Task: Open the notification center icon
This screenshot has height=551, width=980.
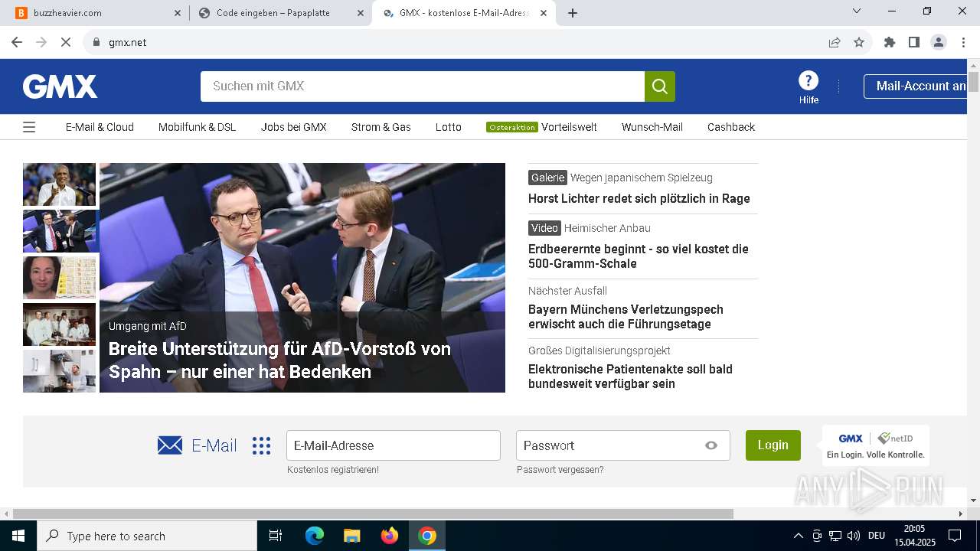Action: point(955,536)
